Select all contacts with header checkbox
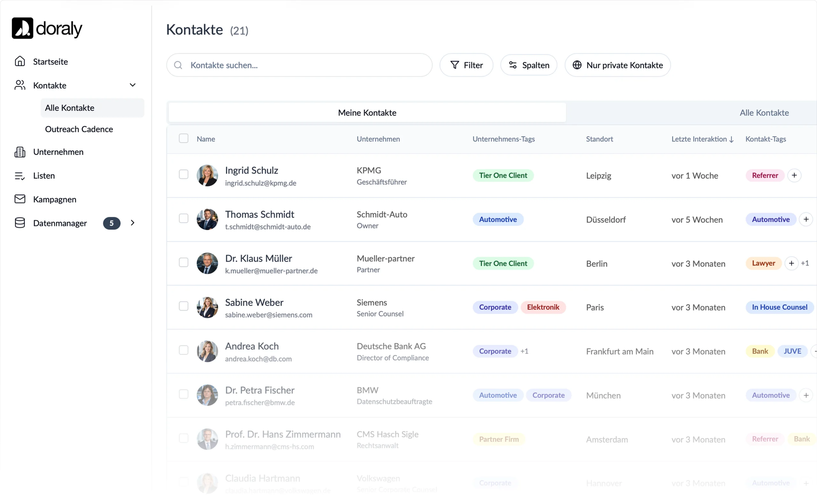Image resolution: width=817 pixels, height=504 pixels. (x=184, y=138)
